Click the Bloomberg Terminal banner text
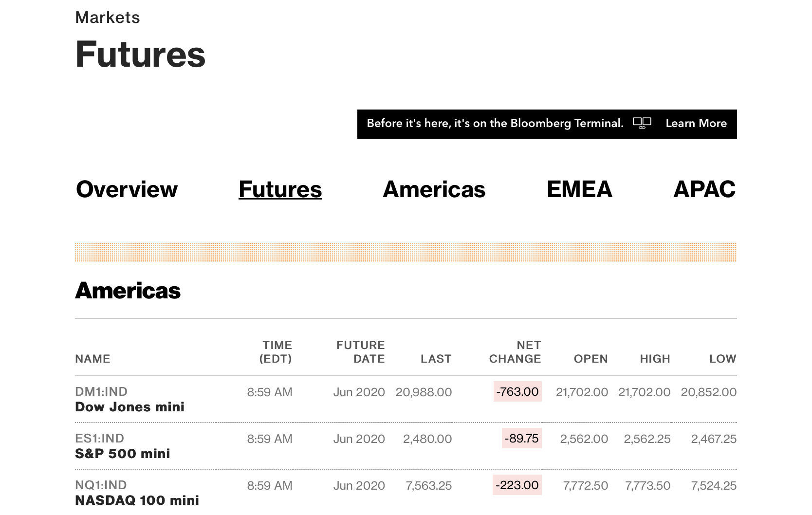The image size is (812, 515). (495, 124)
